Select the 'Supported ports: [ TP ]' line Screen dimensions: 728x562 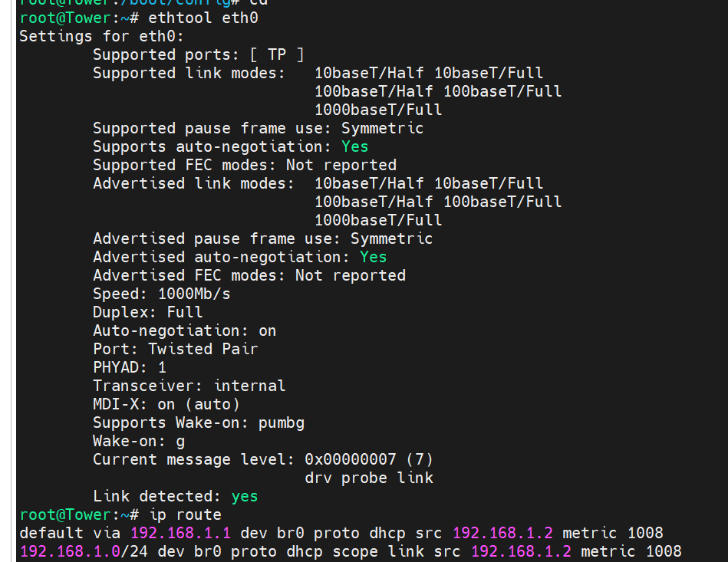point(198,54)
